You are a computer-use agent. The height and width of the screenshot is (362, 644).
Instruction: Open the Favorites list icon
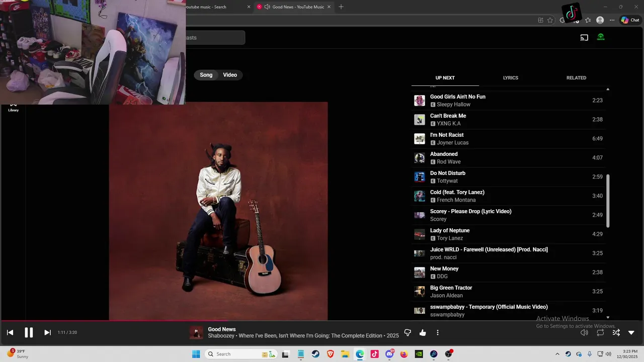[588, 20]
